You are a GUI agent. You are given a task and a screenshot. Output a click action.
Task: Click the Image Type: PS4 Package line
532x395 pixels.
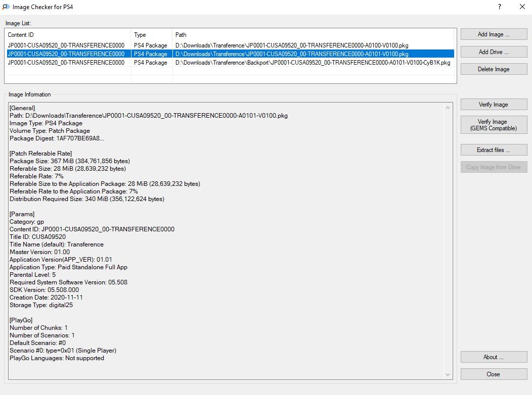[x=46, y=123]
